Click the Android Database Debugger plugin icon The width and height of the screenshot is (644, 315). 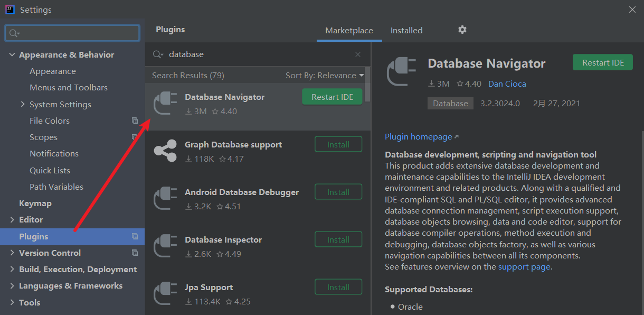coord(165,198)
